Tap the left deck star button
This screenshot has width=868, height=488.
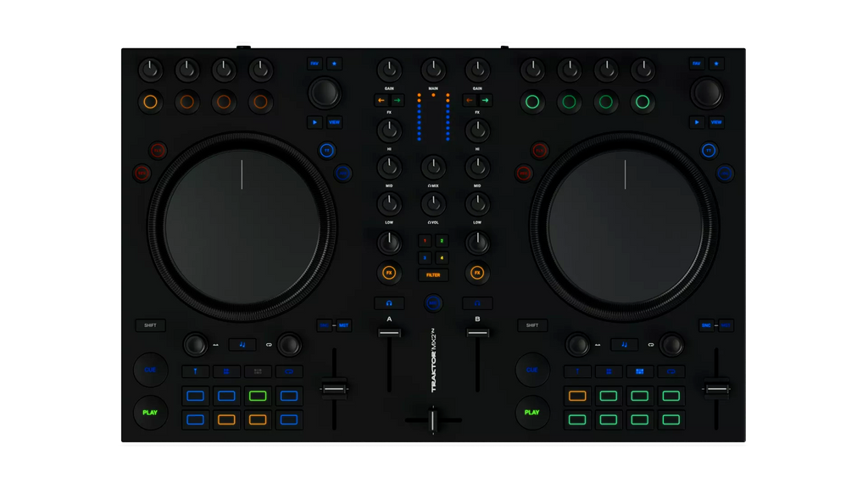click(x=334, y=64)
